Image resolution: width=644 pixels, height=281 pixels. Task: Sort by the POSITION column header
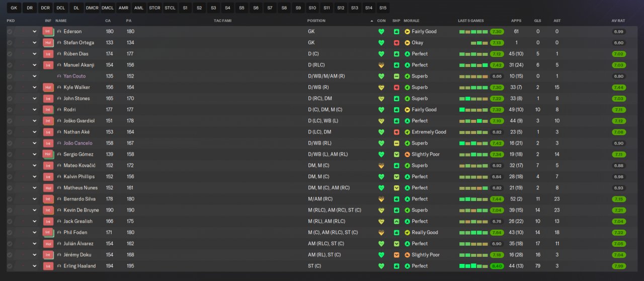pyautogui.click(x=316, y=21)
